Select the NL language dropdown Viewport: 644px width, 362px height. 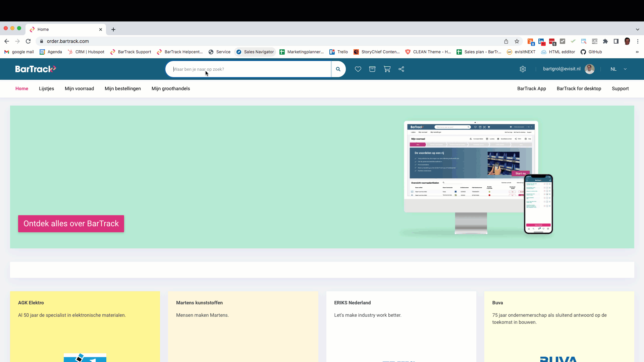(619, 69)
